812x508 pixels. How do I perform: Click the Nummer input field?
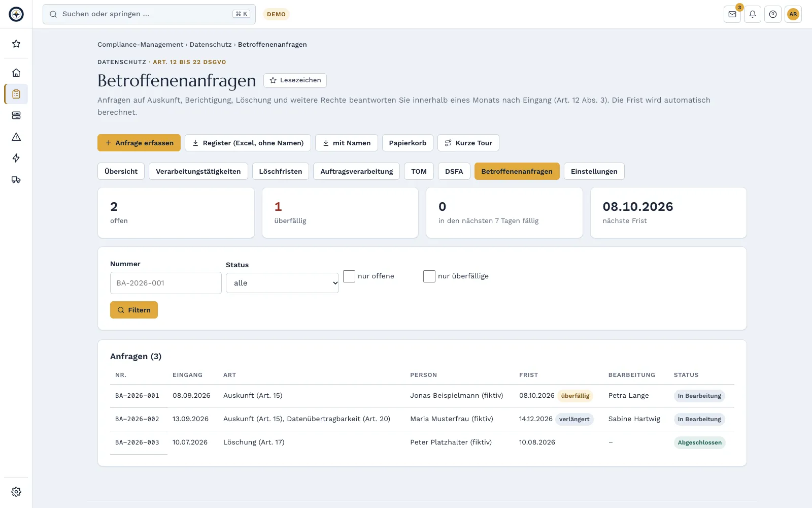pos(166,283)
